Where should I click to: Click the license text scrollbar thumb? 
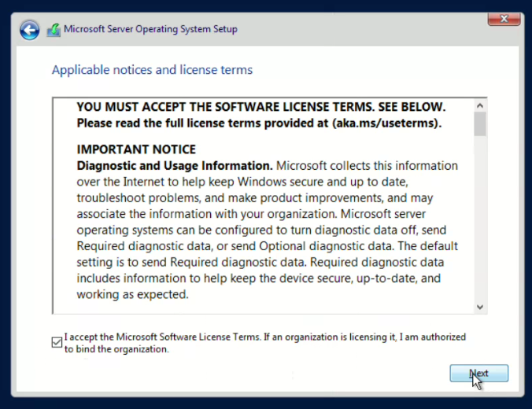coord(480,124)
